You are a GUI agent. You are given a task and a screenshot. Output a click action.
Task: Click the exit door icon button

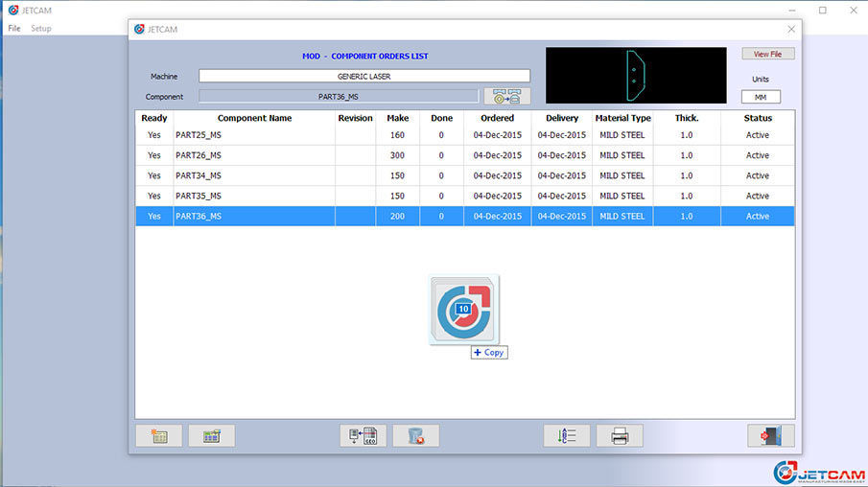[771, 435]
